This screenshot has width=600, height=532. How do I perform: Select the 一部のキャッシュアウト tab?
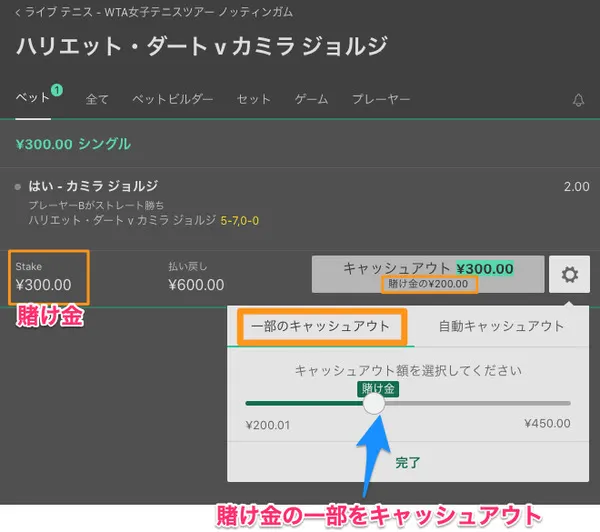click(320, 326)
